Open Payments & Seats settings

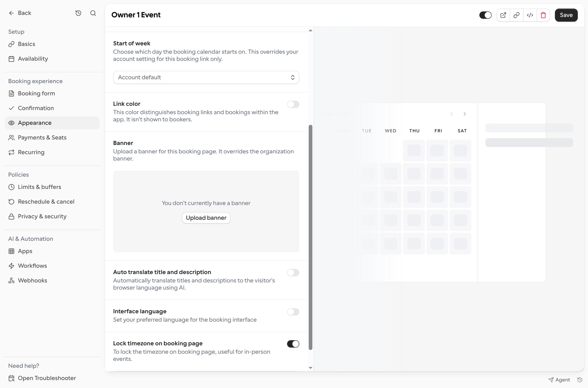click(52, 138)
